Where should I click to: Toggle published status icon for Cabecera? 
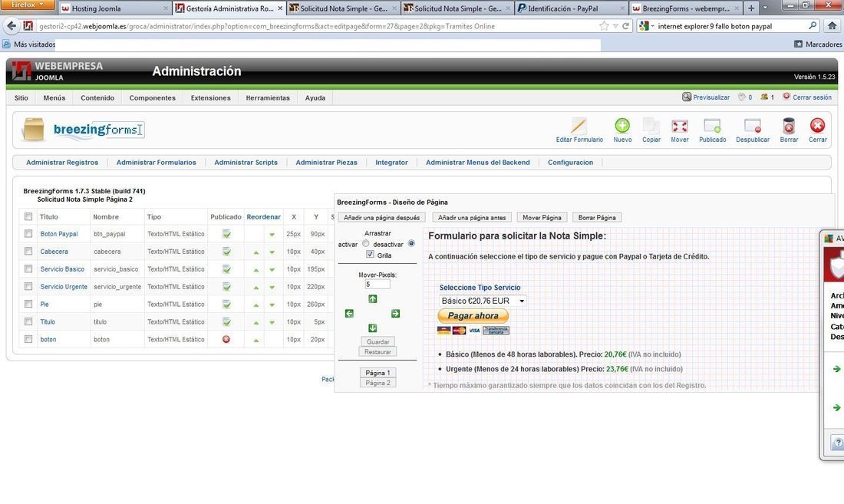(226, 252)
